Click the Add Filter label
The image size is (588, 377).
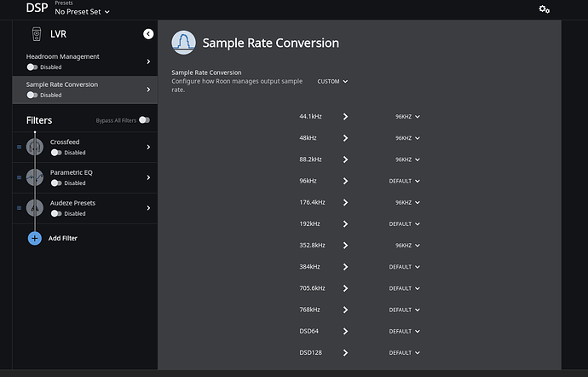coord(62,238)
